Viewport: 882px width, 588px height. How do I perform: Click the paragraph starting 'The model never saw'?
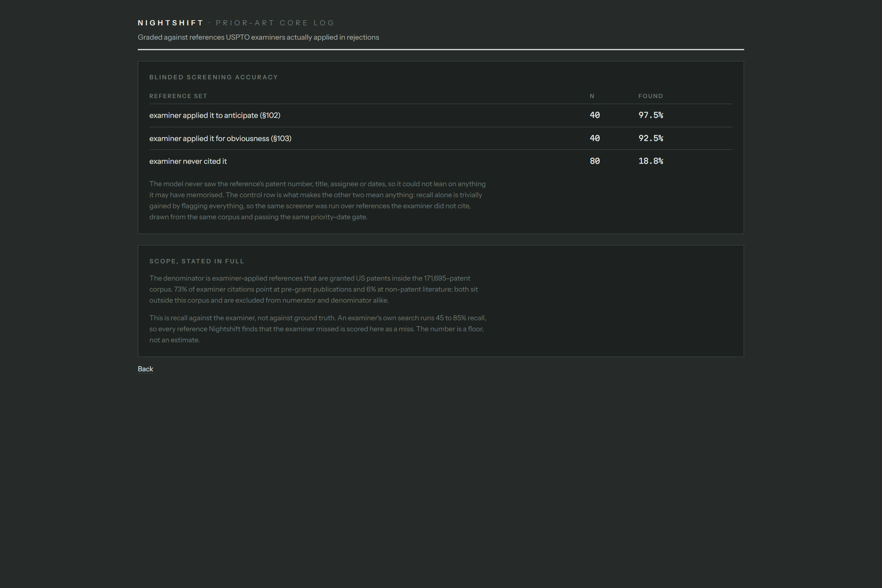(x=318, y=200)
